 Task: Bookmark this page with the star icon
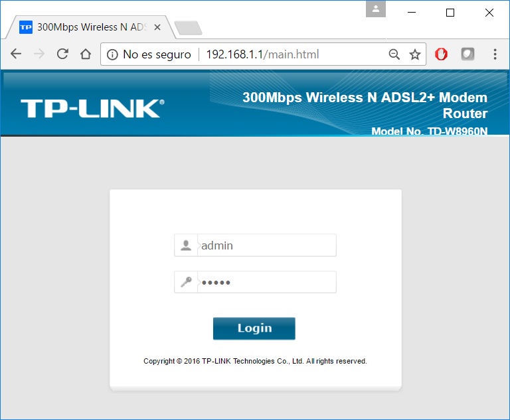point(414,54)
